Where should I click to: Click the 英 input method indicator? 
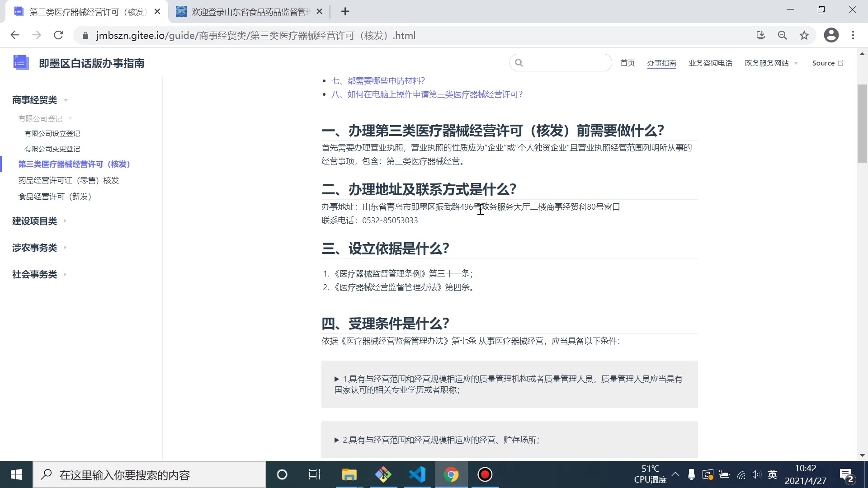pos(773,475)
